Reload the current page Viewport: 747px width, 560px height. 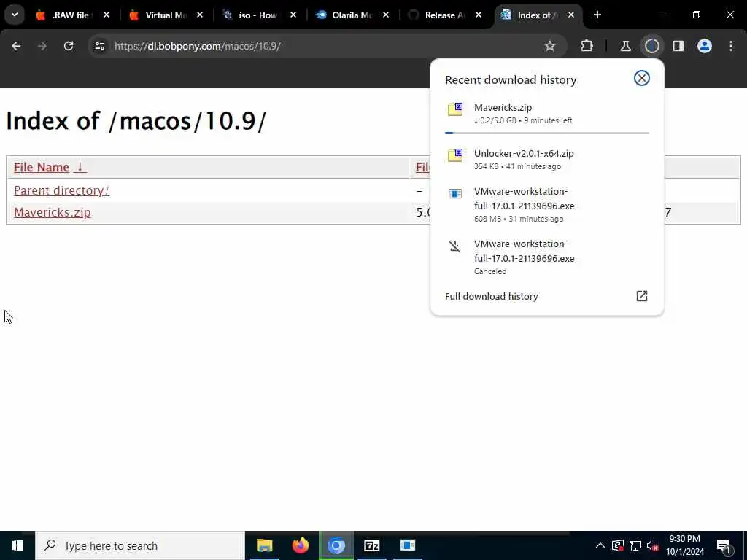tap(69, 46)
